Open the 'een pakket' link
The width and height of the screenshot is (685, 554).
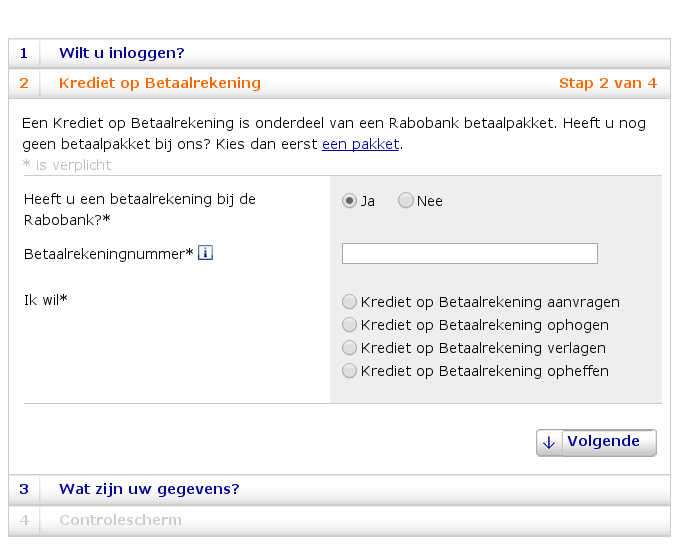pyautogui.click(x=360, y=144)
